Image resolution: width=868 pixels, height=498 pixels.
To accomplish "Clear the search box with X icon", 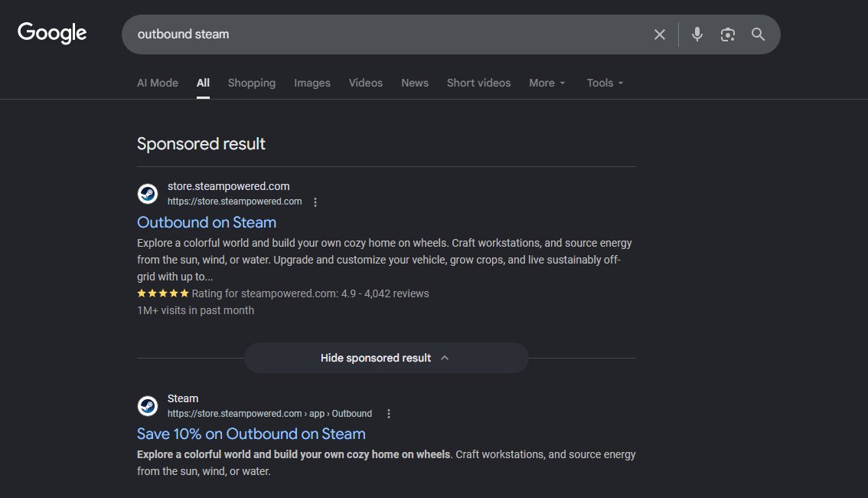I will pos(659,34).
